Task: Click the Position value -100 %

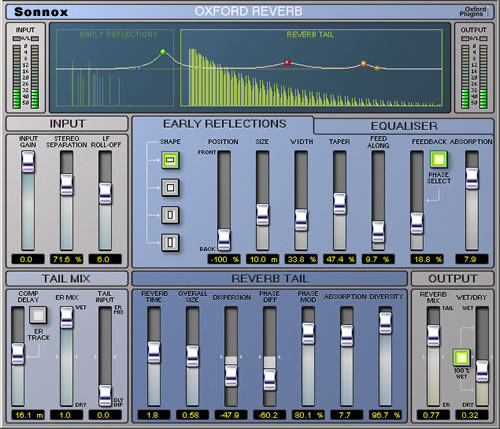Action: click(x=224, y=259)
